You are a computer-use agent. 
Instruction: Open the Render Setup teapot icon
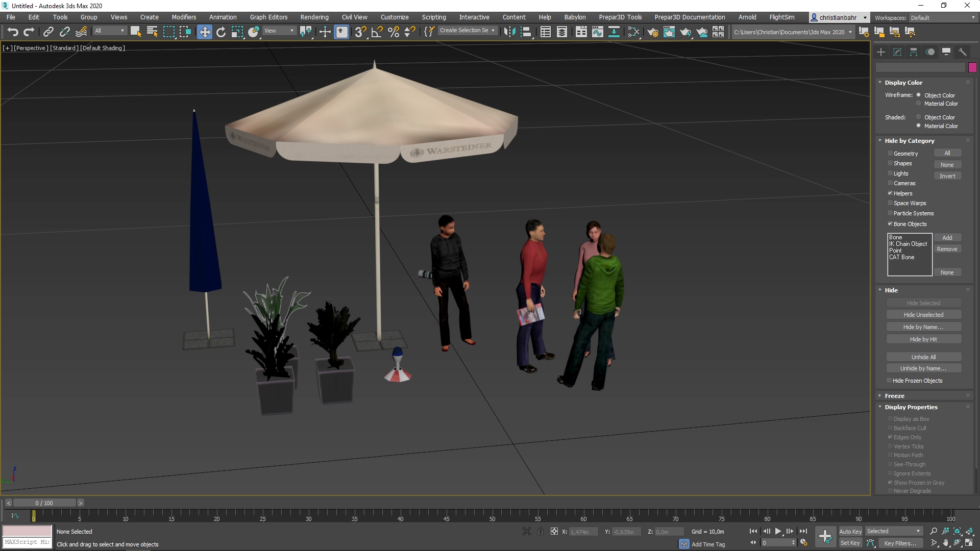point(652,32)
